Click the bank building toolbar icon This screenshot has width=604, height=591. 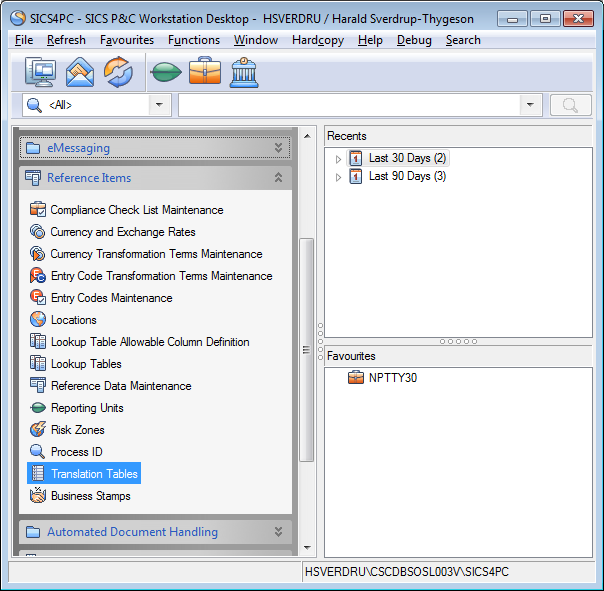coord(243,73)
